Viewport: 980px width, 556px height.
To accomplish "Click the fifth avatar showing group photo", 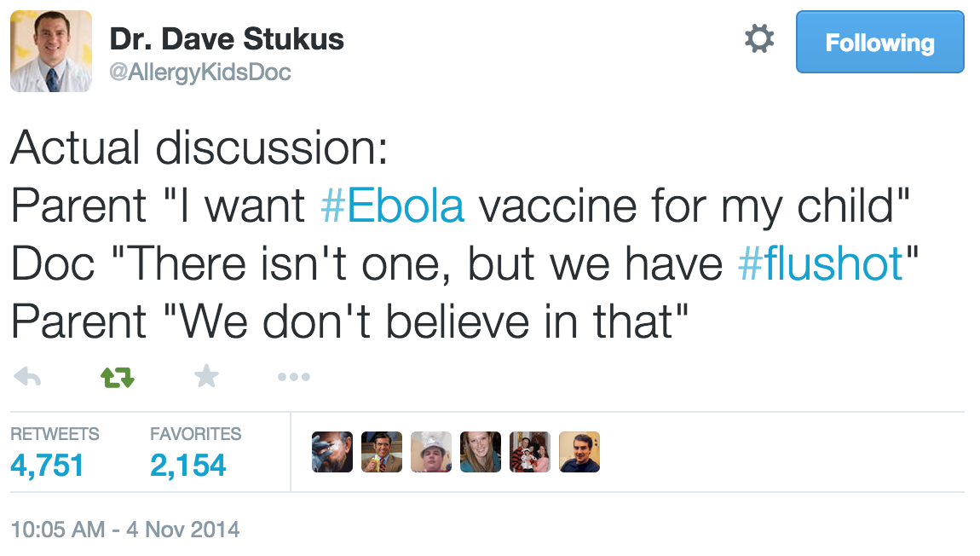I will pyautogui.click(x=530, y=452).
